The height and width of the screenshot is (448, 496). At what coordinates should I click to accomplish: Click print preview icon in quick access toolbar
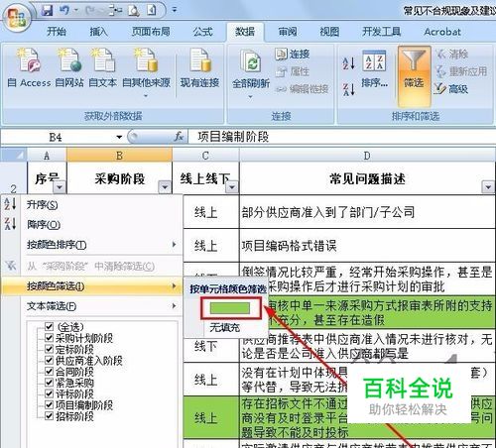(134, 11)
